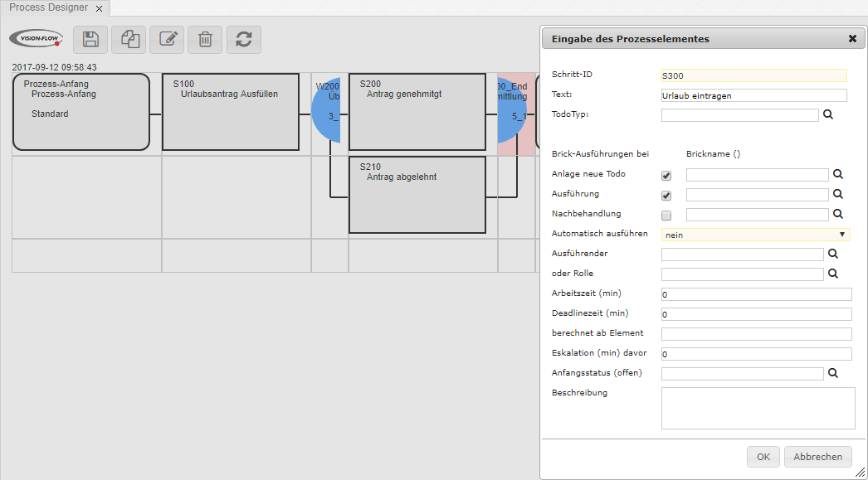Open the oder Rolle lookup magnifier
This screenshot has height=480, width=868.
click(x=832, y=274)
